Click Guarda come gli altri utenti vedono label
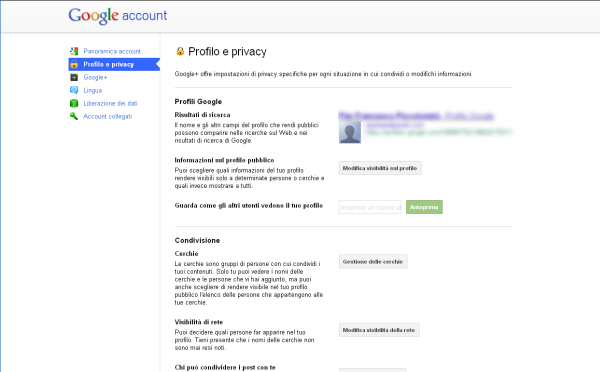Screen dimensions: 600x372 point(249,206)
